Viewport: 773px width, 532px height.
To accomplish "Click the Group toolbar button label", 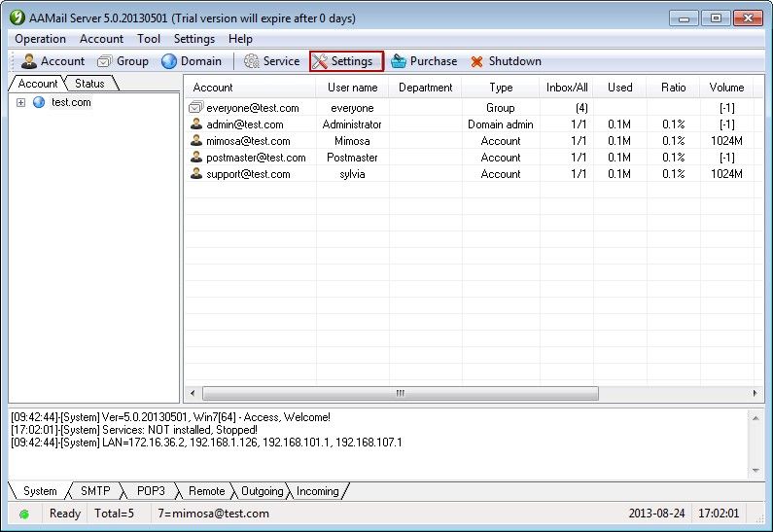I will click(x=132, y=61).
